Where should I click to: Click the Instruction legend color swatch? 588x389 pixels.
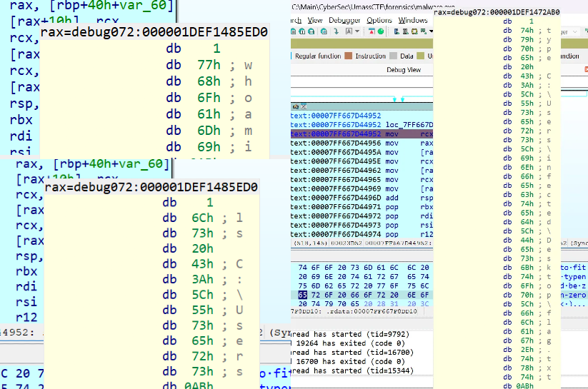tap(349, 56)
